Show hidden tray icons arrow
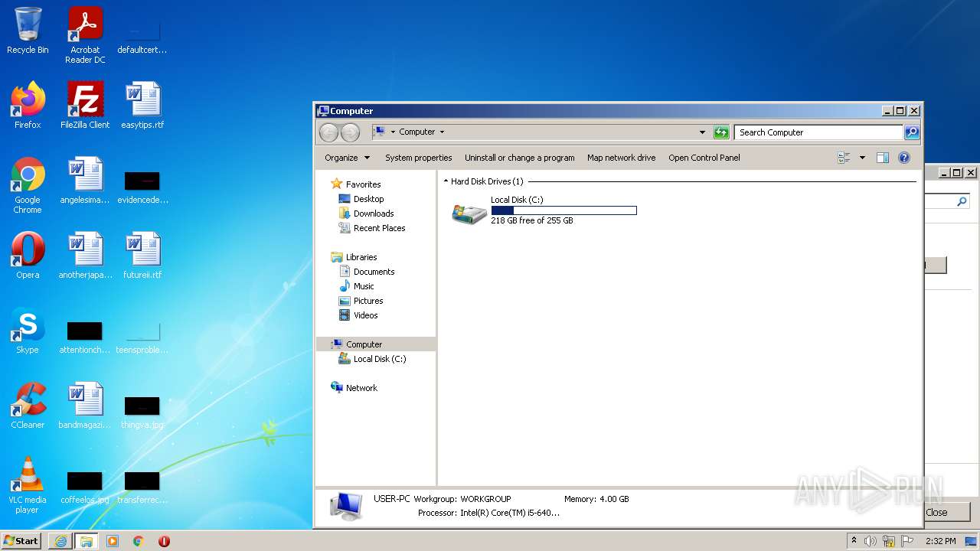Screen dimensions: 980x551 point(854,540)
